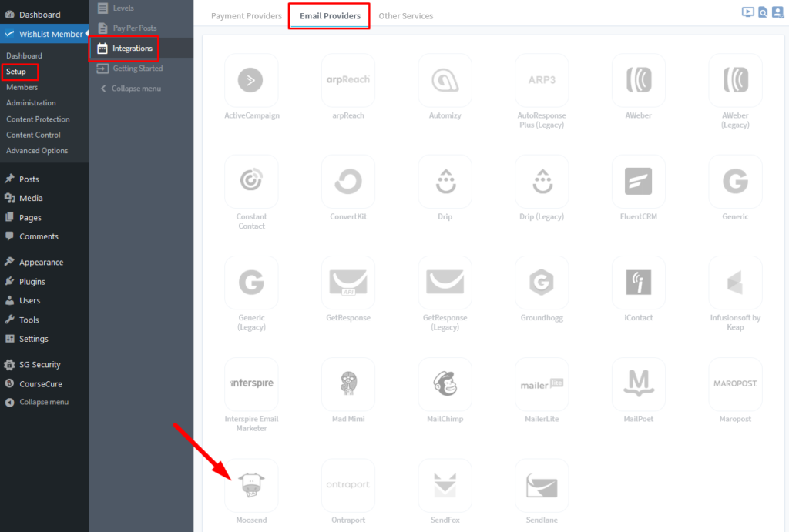This screenshot has width=789, height=532.
Task: Select the Mad Mimi provider icon
Action: 348,383
